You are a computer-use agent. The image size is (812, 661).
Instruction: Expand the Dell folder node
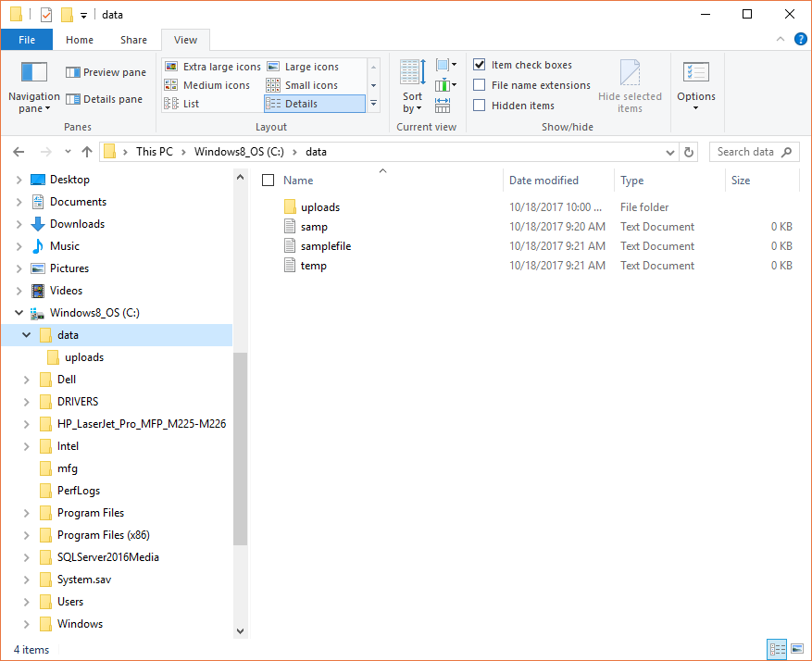coord(27,380)
